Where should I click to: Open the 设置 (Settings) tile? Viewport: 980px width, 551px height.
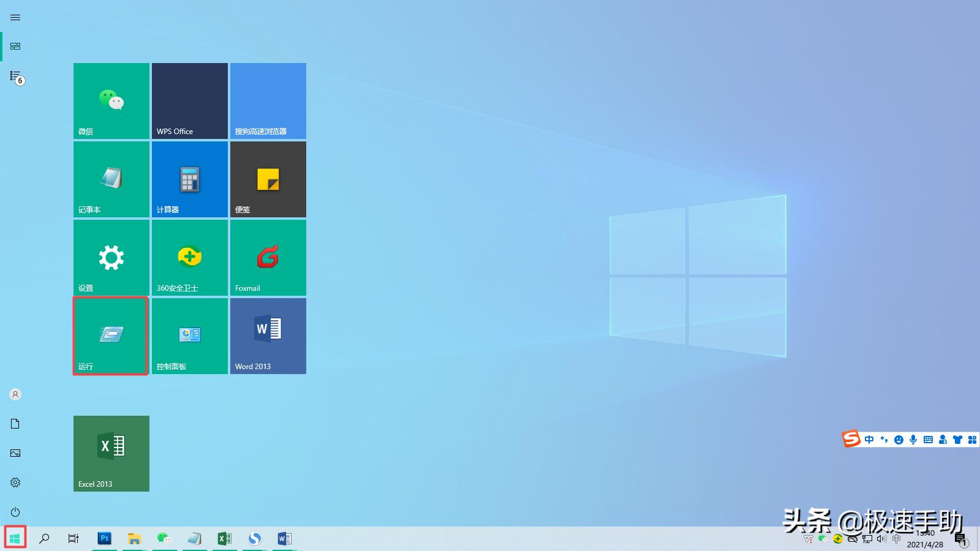pos(111,258)
